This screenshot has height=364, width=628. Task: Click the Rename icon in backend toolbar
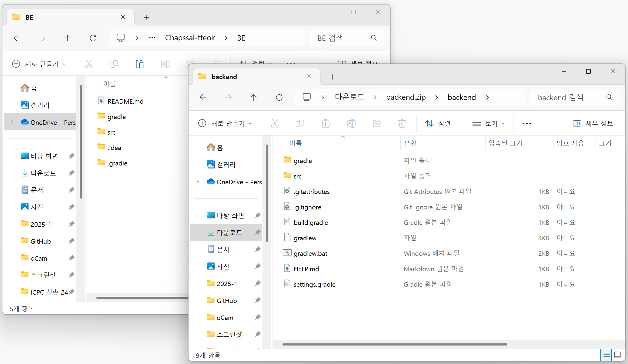click(x=351, y=123)
